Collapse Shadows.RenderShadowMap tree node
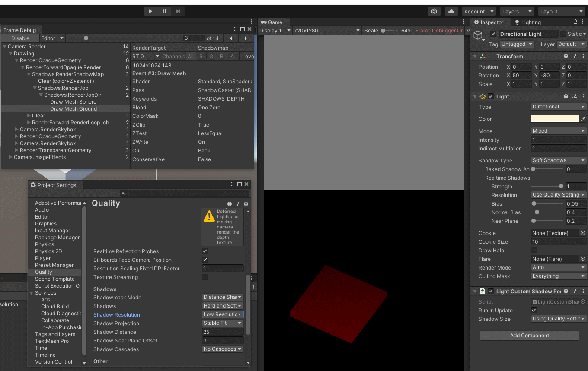 (x=29, y=74)
